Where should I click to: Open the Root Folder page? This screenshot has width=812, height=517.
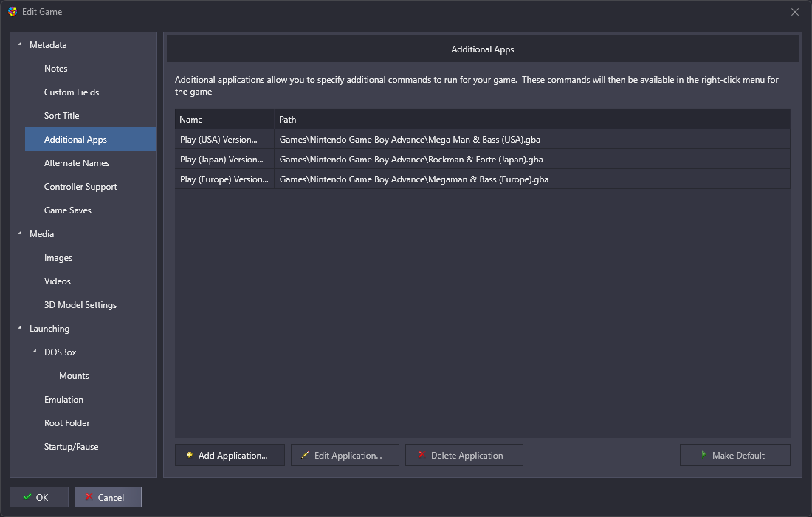pos(66,423)
